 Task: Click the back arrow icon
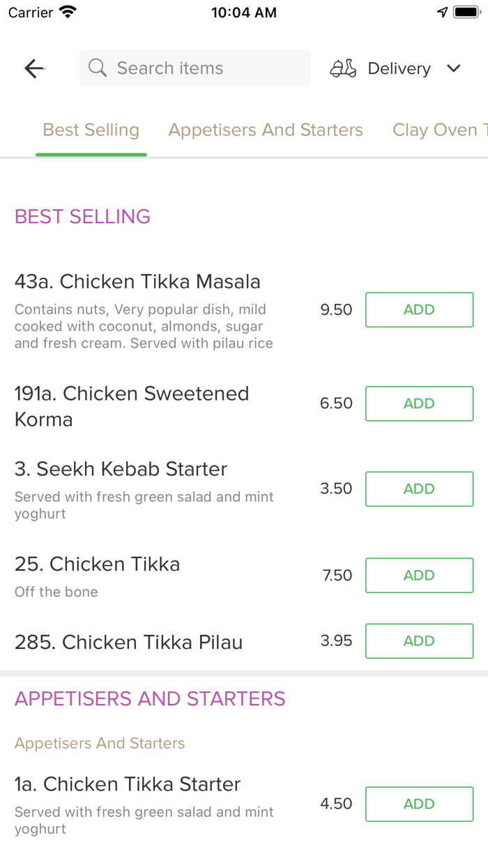tap(33, 68)
